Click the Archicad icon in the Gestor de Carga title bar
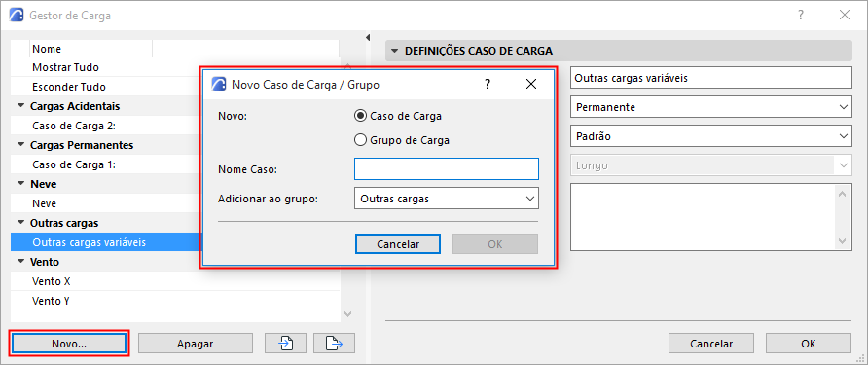Screen dimensions: 868x365 click(17, 16)
